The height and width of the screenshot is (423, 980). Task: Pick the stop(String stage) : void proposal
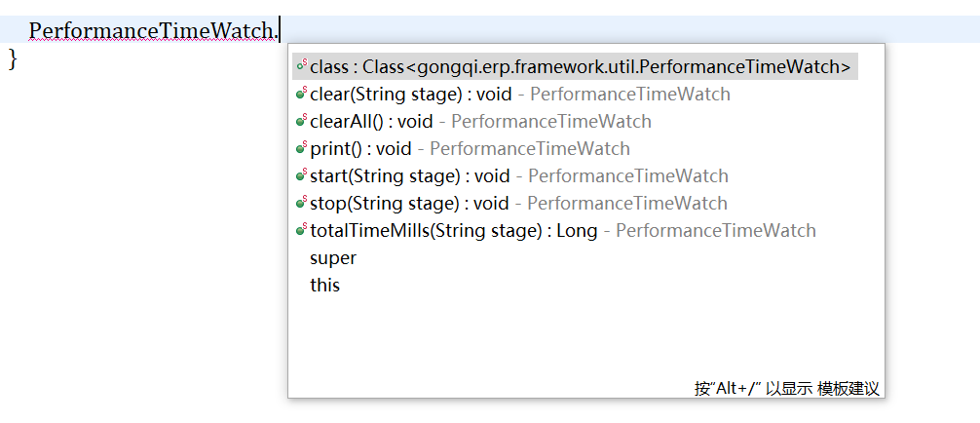[409, 204]
